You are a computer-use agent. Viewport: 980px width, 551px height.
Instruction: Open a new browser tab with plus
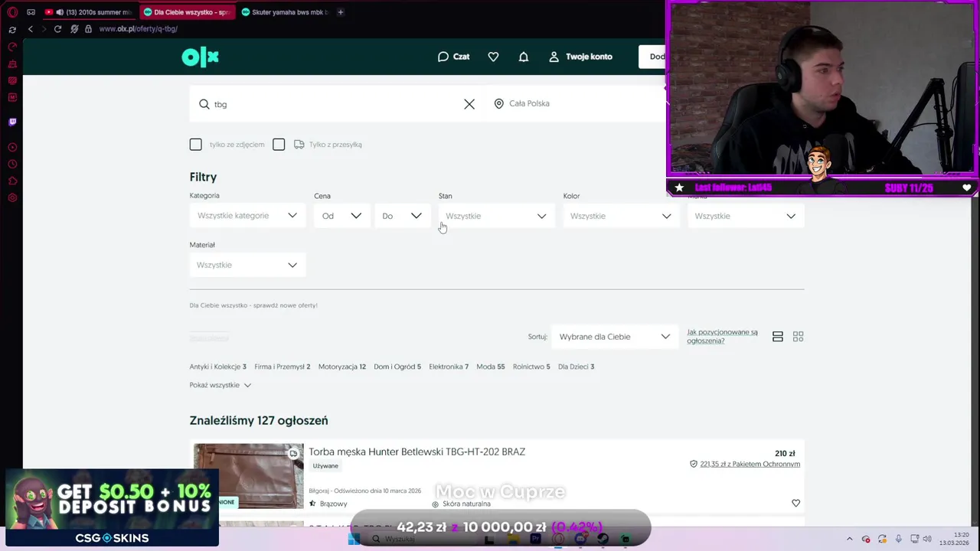coord(341,12)
